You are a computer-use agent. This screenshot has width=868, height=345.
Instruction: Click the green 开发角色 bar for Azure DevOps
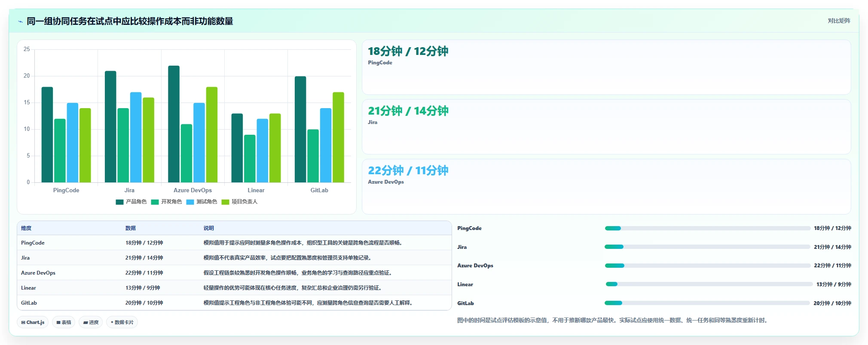186,153
